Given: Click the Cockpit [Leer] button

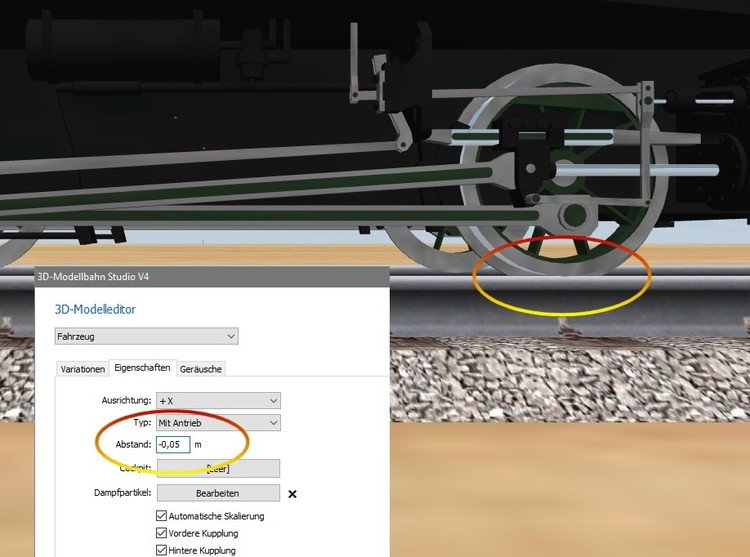Looking at the screenshot, I should point(218,469).
